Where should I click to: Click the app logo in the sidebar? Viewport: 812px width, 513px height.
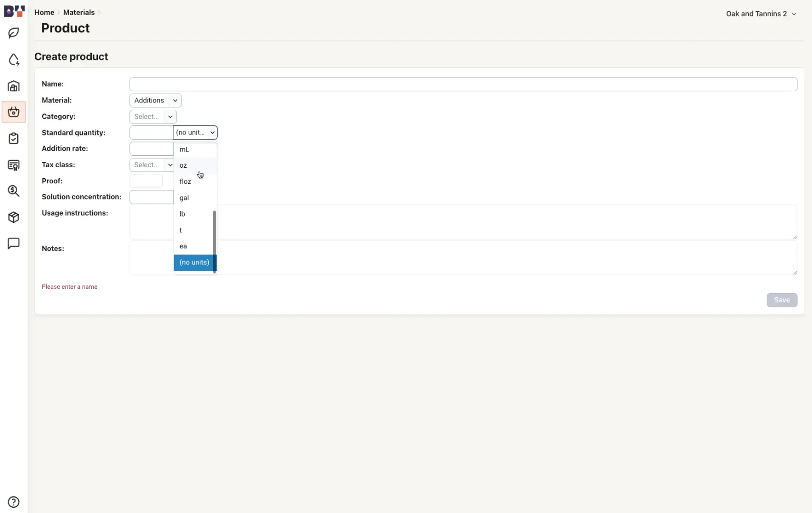pos(14,10)
